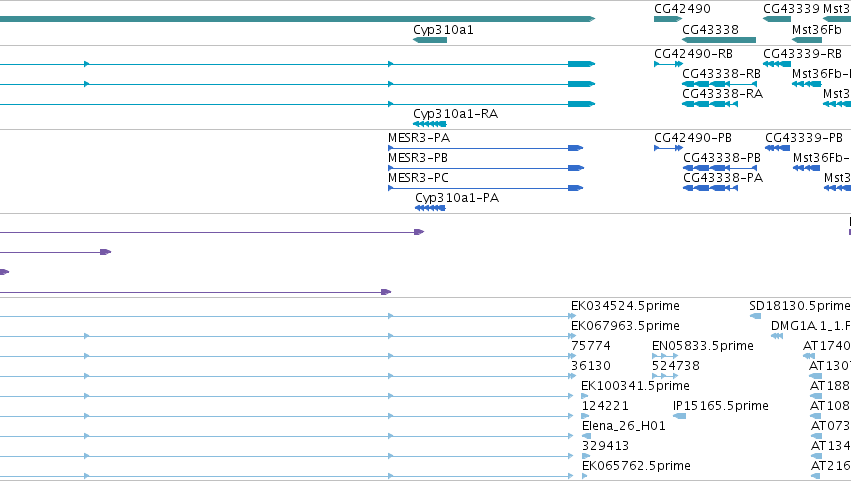Select EST label EN05833.5prime
Screen dimensions: 851x481
click(703, 346)
